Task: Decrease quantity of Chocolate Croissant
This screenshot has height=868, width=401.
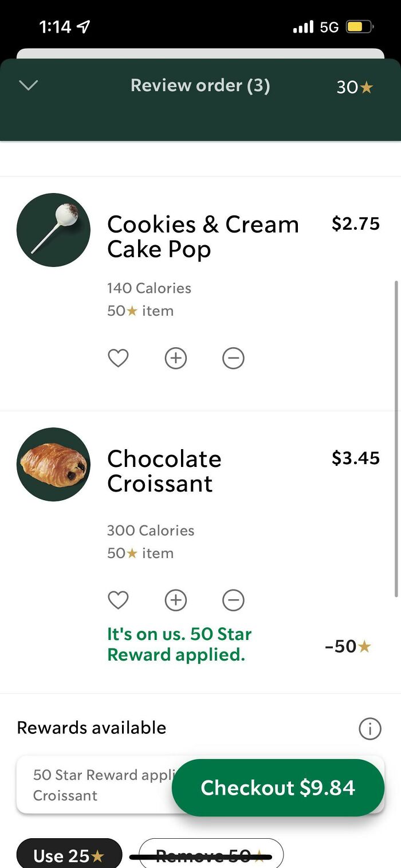Action: [x=233, y=600]
